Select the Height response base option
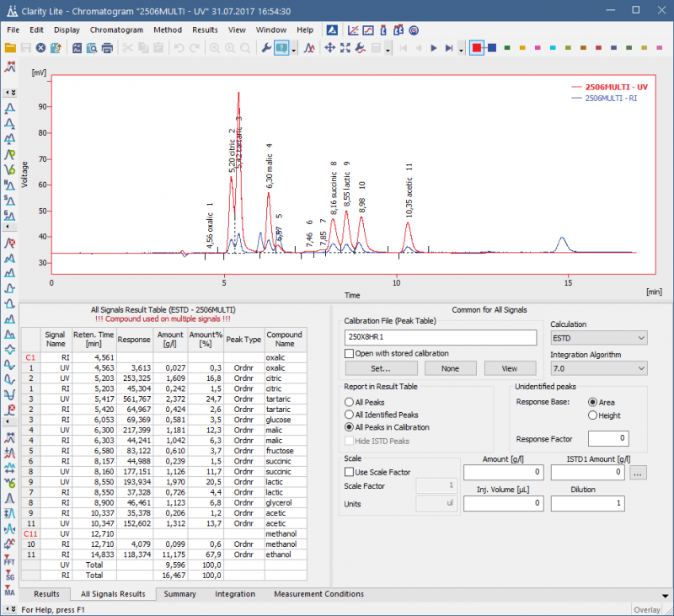Image resolution: width=674 pixels, height=616 pixels. coord(592,415)
